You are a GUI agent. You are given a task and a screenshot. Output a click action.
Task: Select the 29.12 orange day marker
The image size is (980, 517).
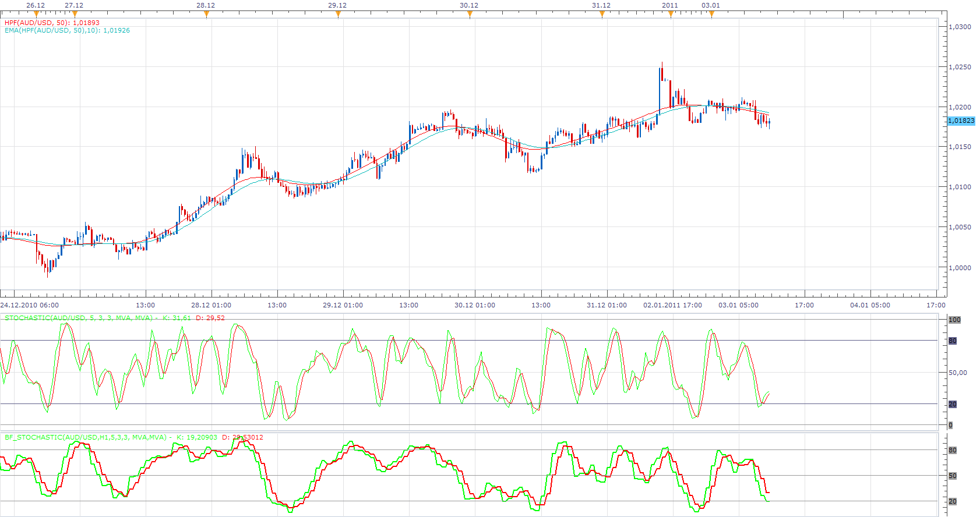[x=338, y=14]
